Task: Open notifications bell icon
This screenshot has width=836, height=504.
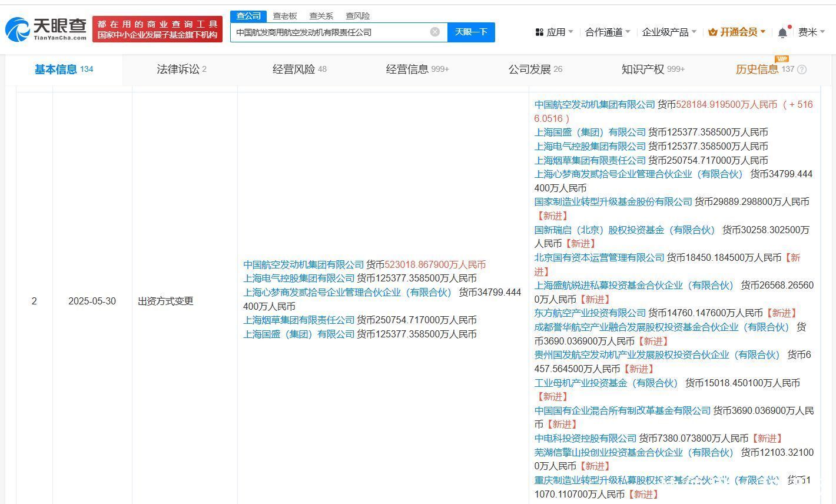Action: pyautogui.click(x=782, y=32)
